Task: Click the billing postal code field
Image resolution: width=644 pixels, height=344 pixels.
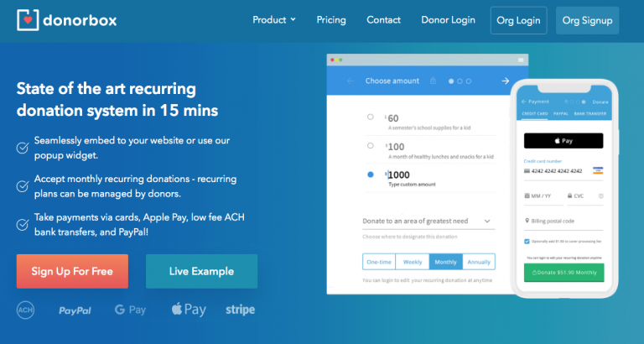Action: (x=563, y=221)
